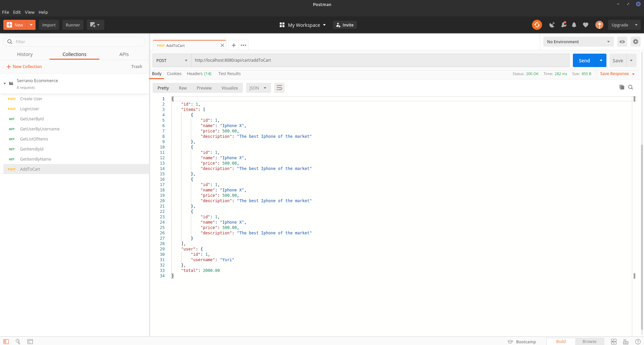Close the AddToCart request tab
644x345 pixels.
tap(222, 45)
